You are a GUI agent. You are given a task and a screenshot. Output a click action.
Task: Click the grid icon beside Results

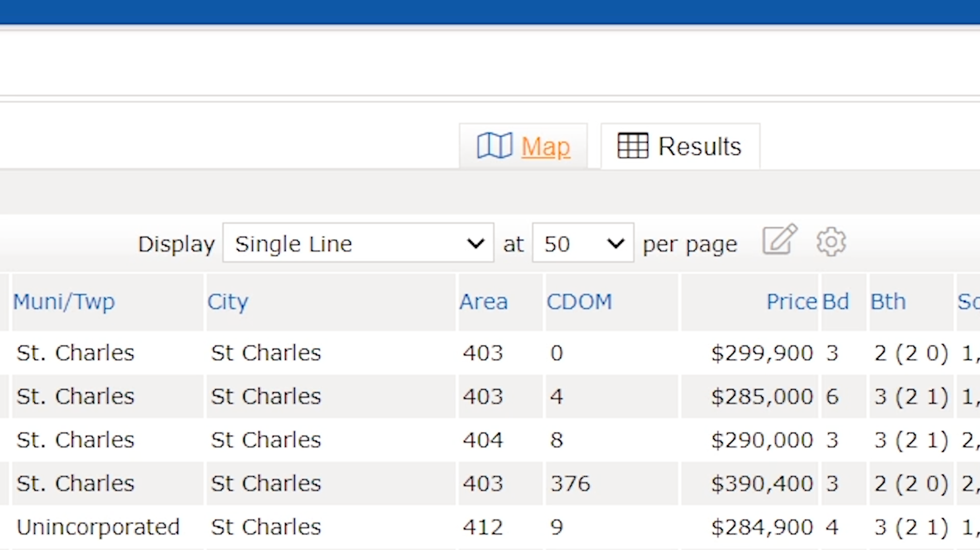pyautogui.click(x=633, y=146)
